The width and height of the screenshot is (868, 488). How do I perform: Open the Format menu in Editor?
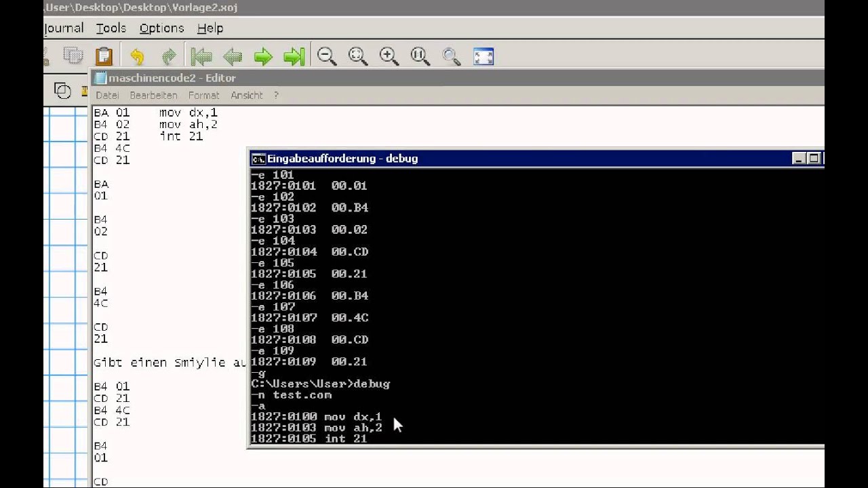203,96
